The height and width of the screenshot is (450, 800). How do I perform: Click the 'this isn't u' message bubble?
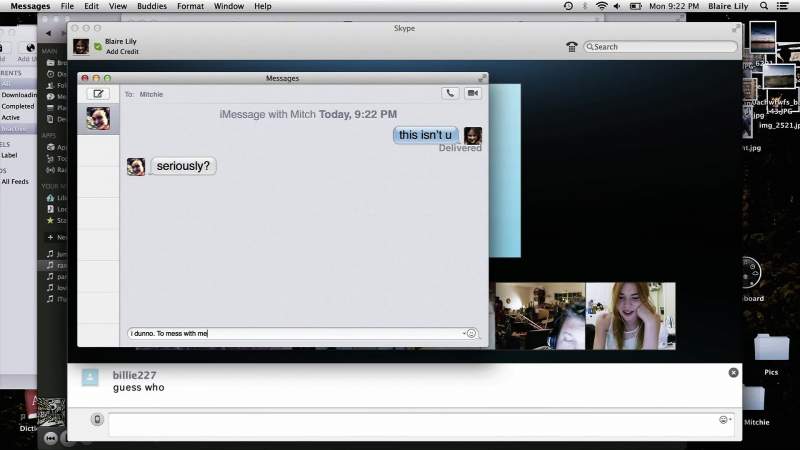(426, 135)
